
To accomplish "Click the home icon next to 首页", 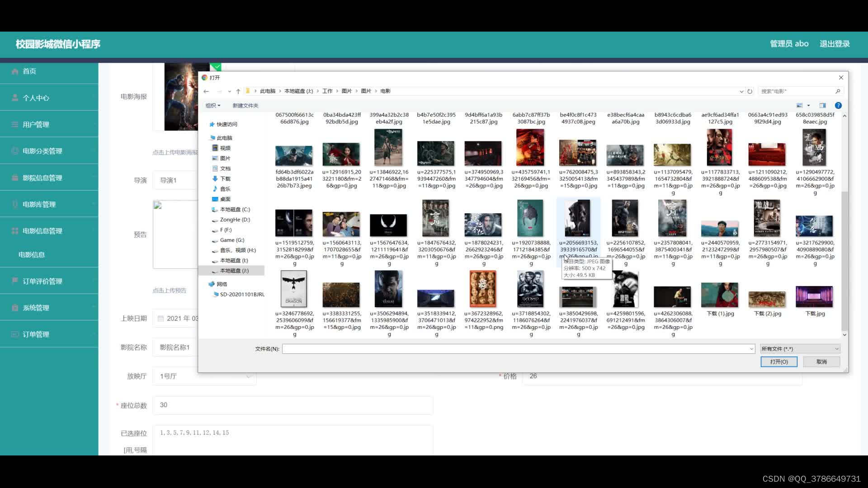I will pos(15,71).
